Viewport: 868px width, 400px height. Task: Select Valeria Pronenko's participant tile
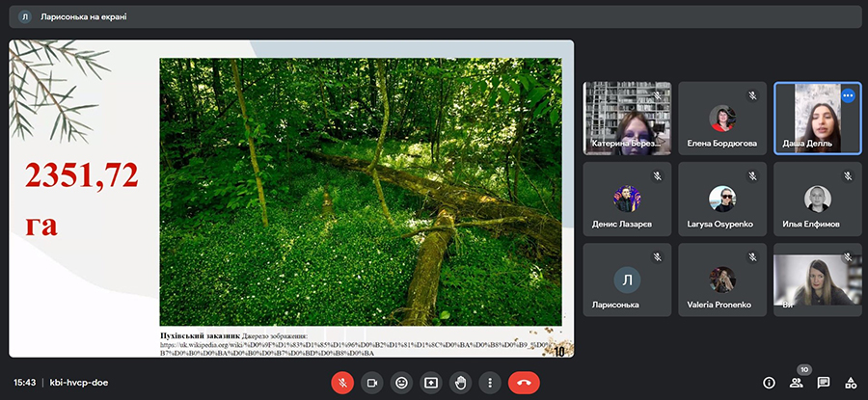[x=721, y=280]
